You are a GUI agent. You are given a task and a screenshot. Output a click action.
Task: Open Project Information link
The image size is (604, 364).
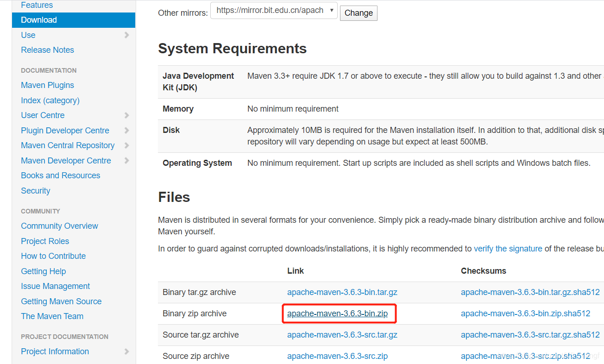click(x=55, y=351)
